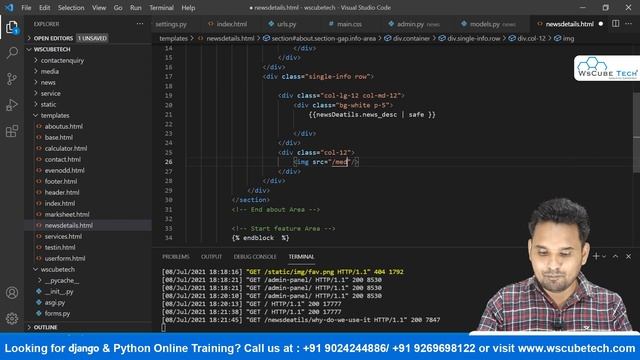Screen dimensions: 640x360
Task: Open Manage gear icon
Action: [x=12, y=318]
